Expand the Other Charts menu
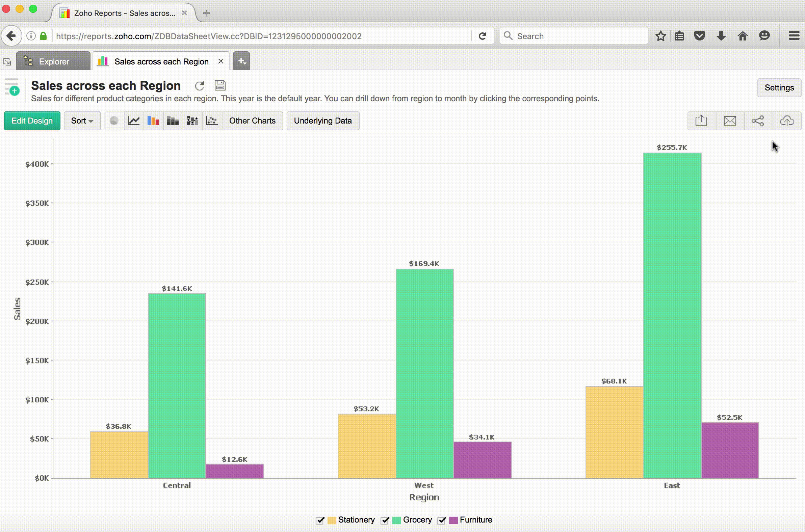Screen dimensions: 805x532 (x=252, y=121)
